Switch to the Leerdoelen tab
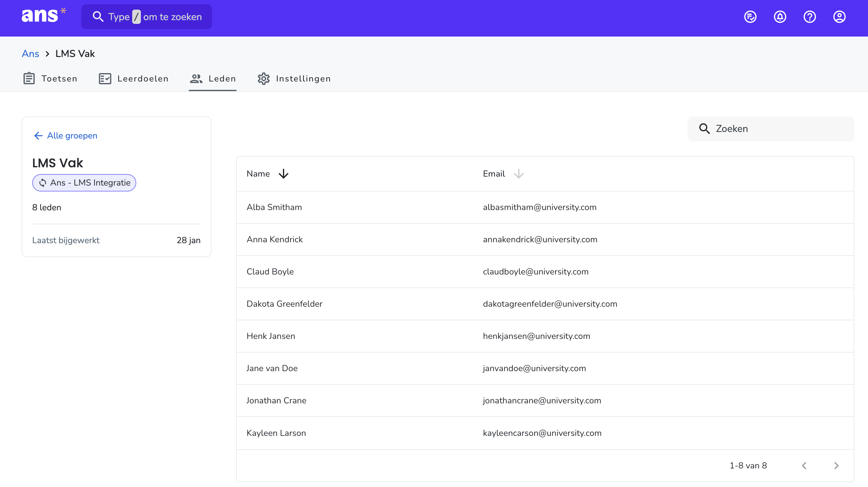Viewport: 868px width, 487px height. (x=133, y=79)
